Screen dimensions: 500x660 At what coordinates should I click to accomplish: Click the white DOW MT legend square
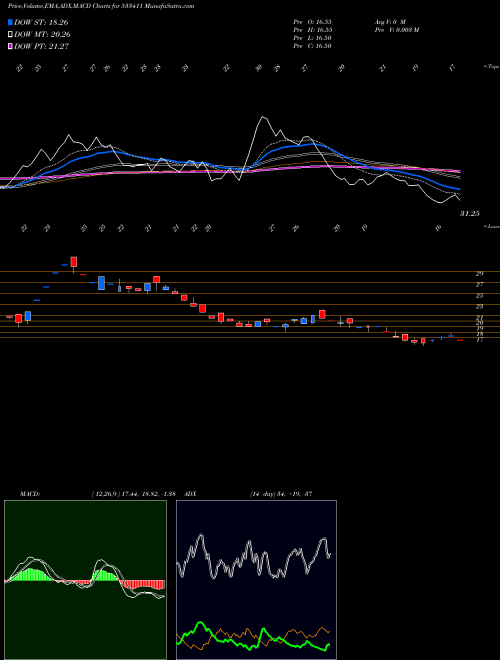pos(11,35)
